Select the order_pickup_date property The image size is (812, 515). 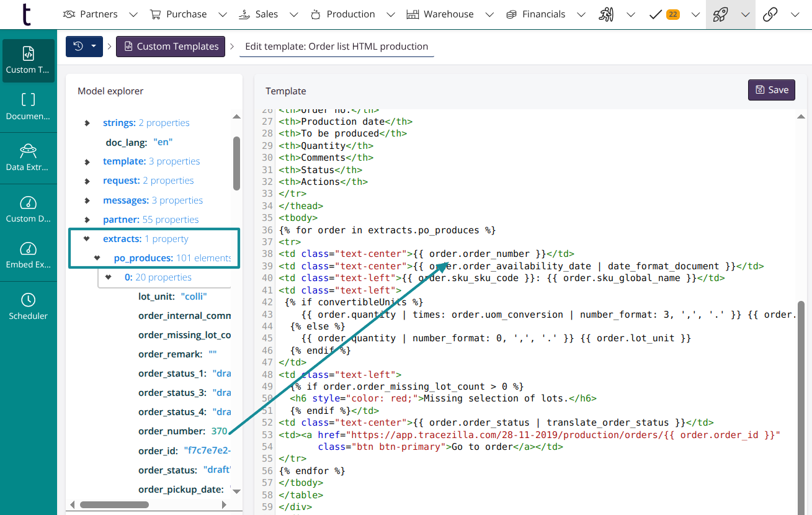pos(184,490)
